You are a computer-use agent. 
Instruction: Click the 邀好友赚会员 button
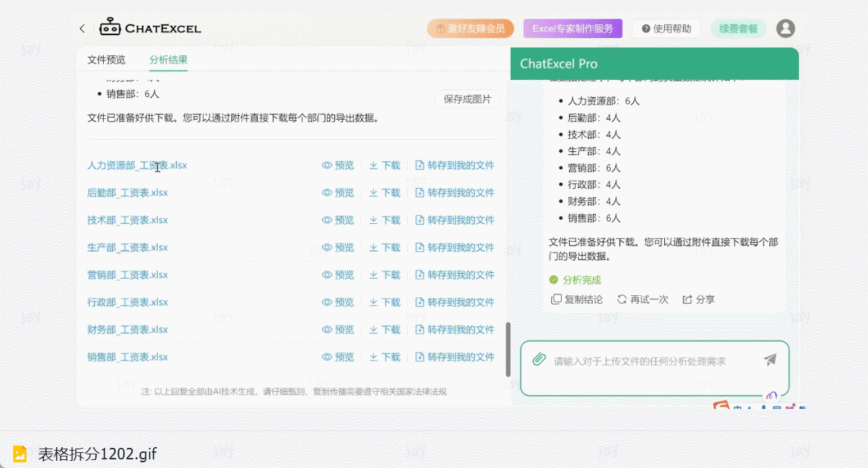coord(470,29)
